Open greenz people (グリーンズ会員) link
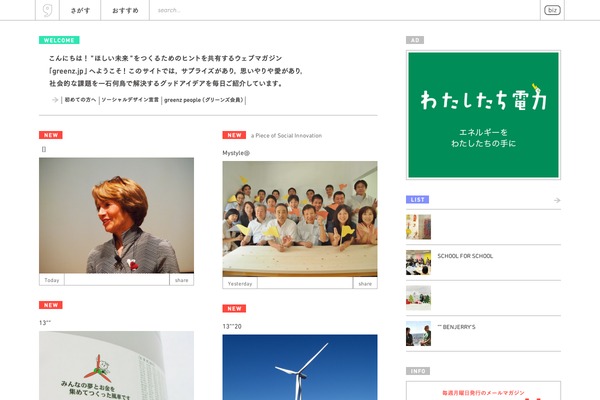The width and height of the screenshot is (600, 400). [204, 100]
